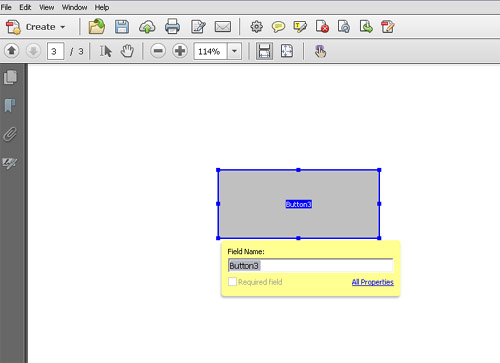This screenshot has width=500, height=363.
Task: Click the purple hand touch mode icon
Action: click(x=320, y=51)
